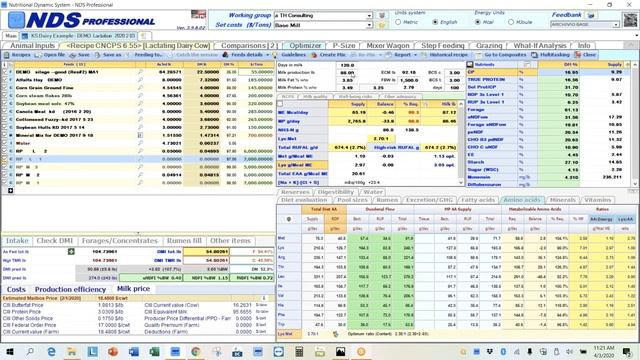640x360 pixels.
Task: Click the add feed plus icon
Action: click(10, 191)
